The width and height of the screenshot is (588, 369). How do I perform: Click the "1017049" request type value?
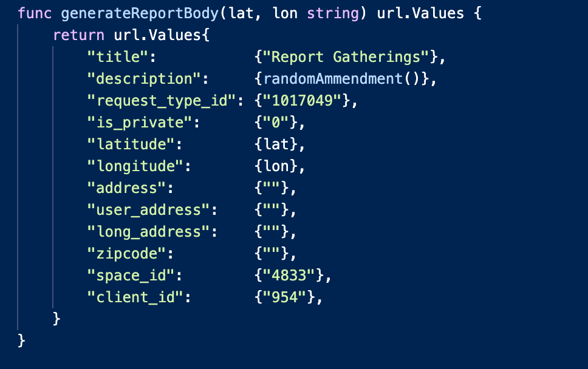point(302,101)
